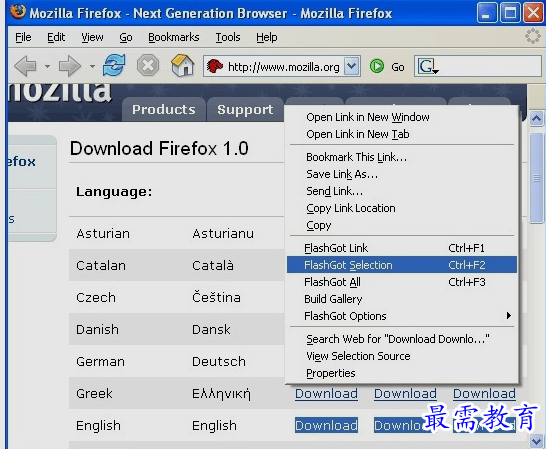Open the Back history dropdown arrow
546x449 pixels.
point(47,66)
